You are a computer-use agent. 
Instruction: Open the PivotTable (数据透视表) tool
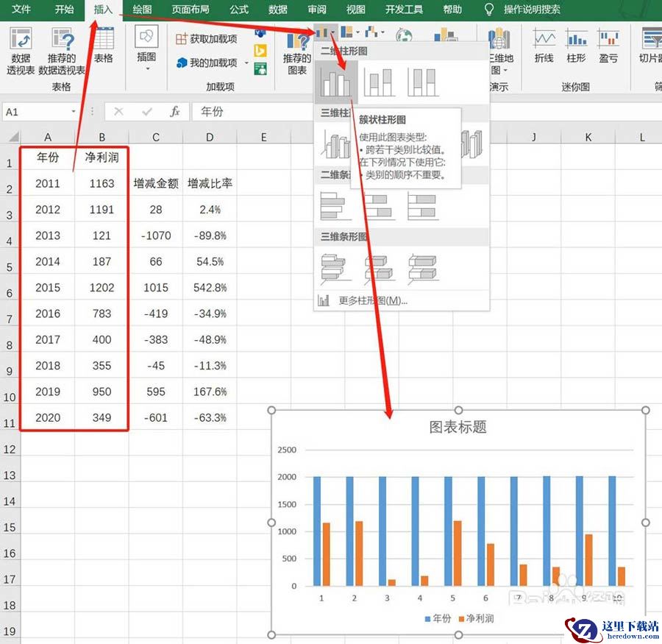(x=21, y=51)
